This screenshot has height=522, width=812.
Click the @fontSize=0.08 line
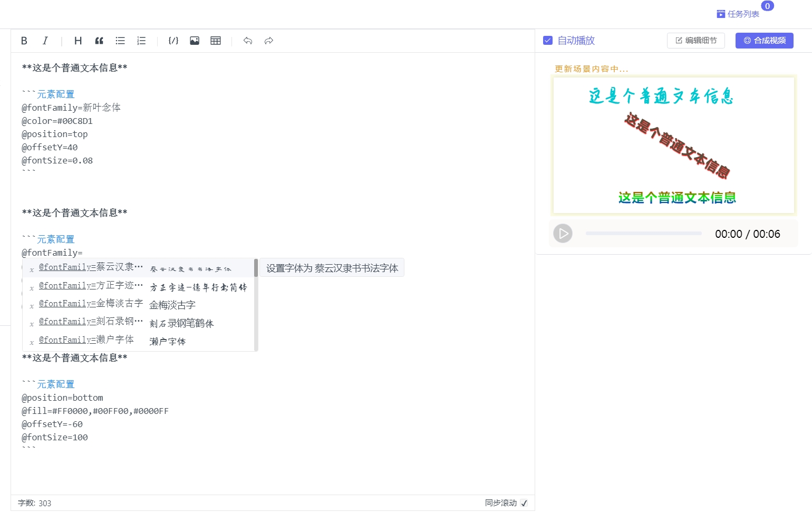57,160
